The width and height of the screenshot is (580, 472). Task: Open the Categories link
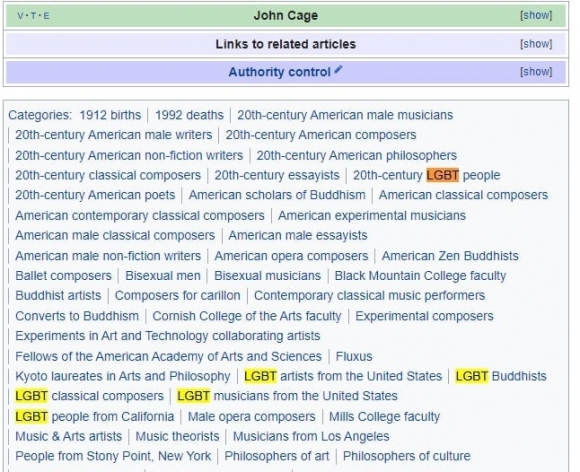click(x=39, y=115)
